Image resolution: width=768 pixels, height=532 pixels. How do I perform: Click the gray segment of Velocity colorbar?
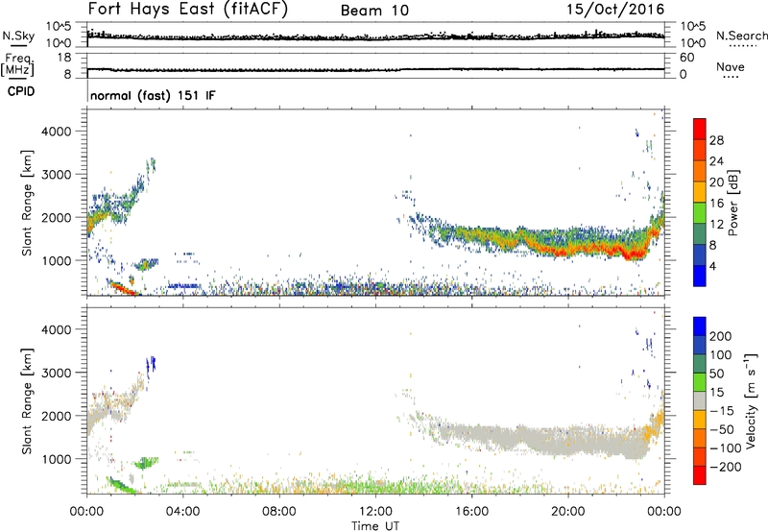(x=700, y=401)
